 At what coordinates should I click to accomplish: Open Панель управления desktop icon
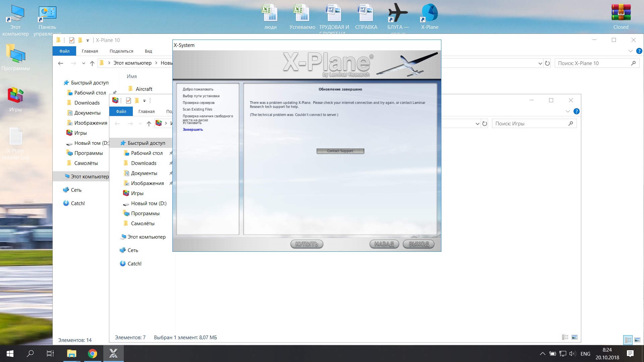[x=47, y=20]
